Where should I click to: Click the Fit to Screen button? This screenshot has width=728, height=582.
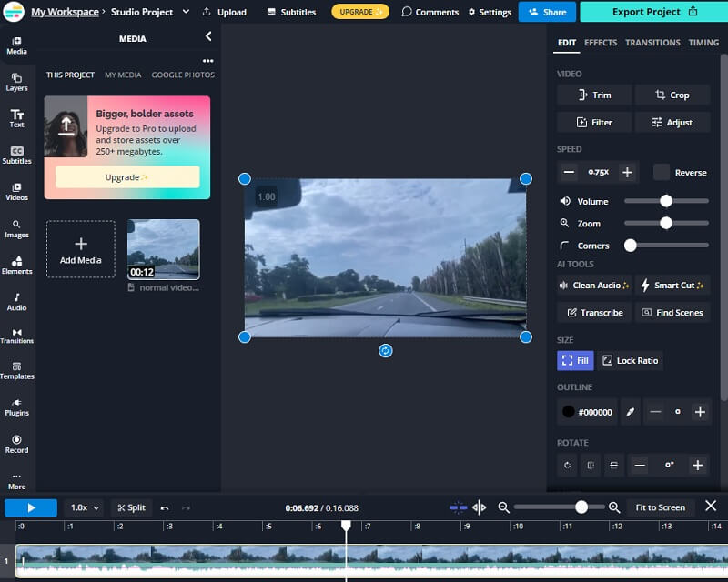(660, 507)
